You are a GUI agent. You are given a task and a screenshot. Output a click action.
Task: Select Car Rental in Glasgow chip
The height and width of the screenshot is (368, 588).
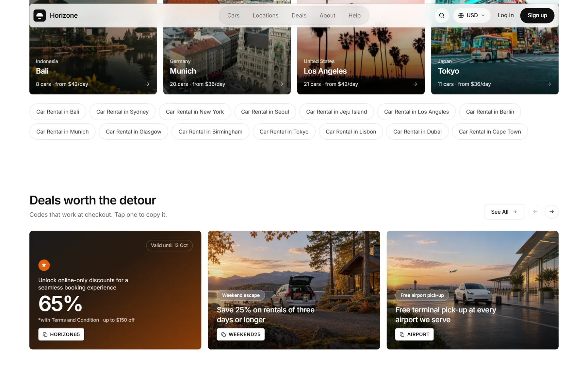coord(134,131)
